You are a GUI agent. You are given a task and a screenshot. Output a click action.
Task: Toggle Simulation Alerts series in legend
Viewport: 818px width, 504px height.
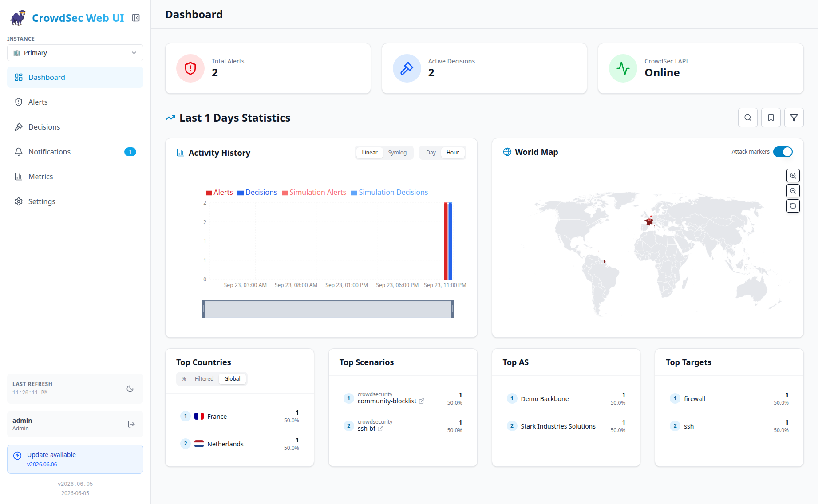(x=314, y=193)
